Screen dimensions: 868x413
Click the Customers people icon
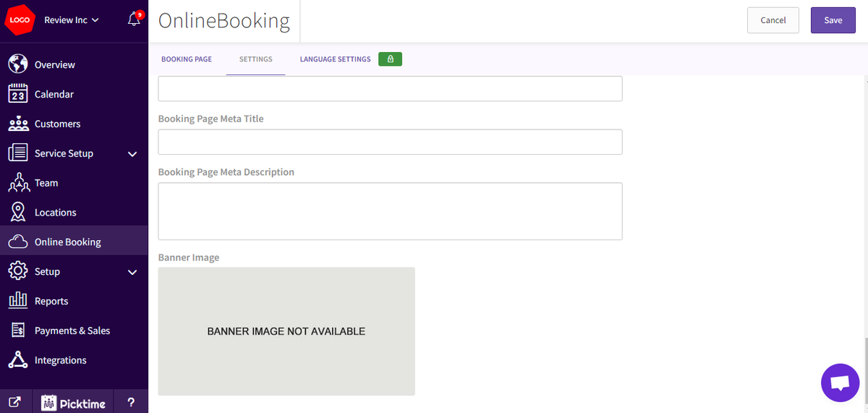18,124
